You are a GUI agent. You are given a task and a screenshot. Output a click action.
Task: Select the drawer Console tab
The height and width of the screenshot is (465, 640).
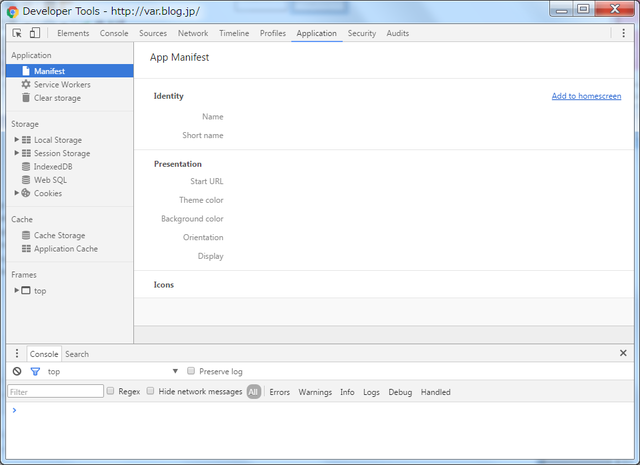44,354
